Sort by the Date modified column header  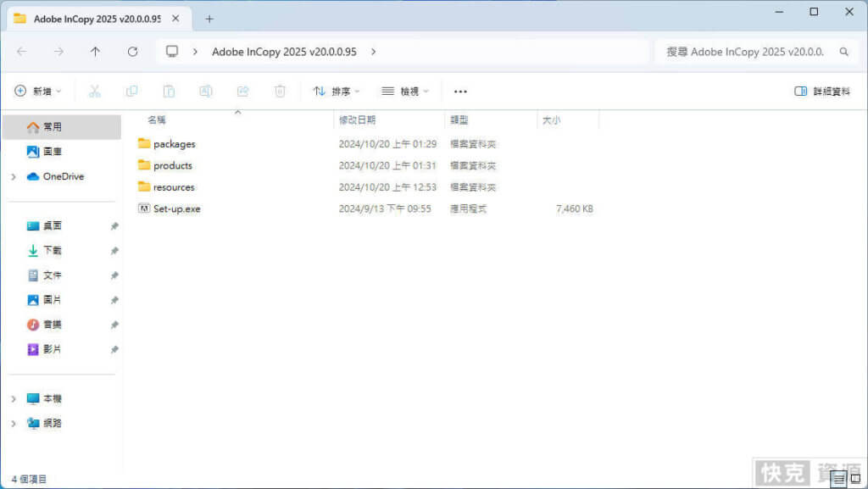357,120
